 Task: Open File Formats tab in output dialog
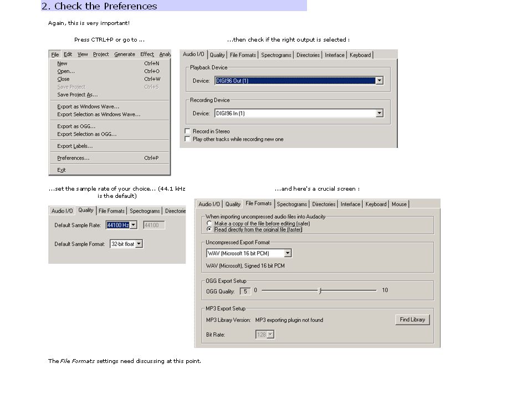pos(243,55)
